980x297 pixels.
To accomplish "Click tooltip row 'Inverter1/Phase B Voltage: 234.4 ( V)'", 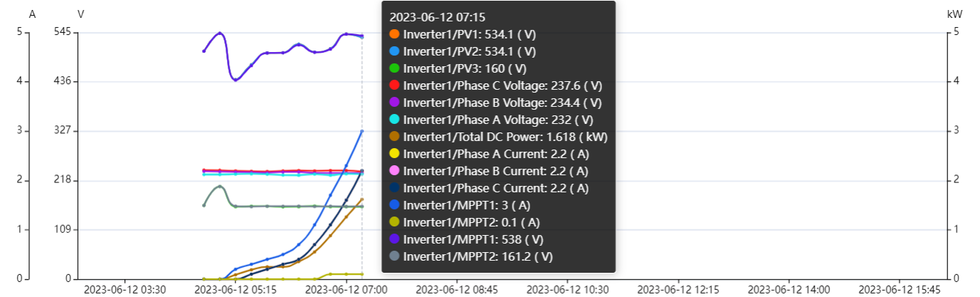I will [x=496, y=103].
